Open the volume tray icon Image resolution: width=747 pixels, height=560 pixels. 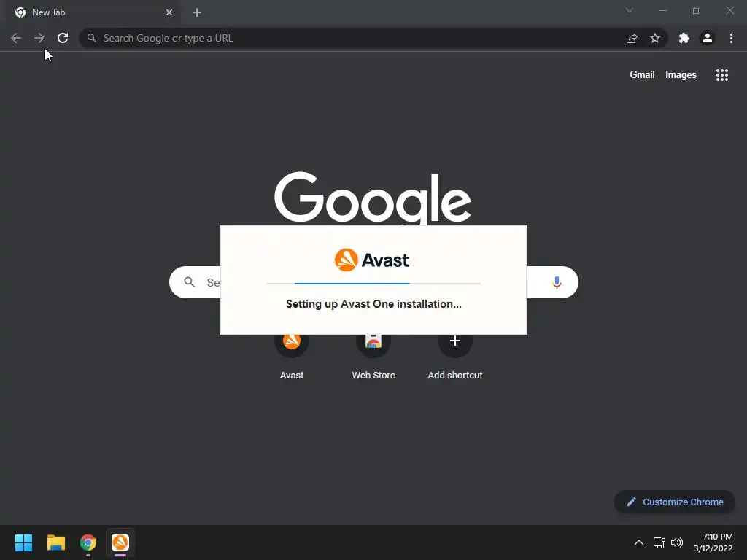coord(677,542)
